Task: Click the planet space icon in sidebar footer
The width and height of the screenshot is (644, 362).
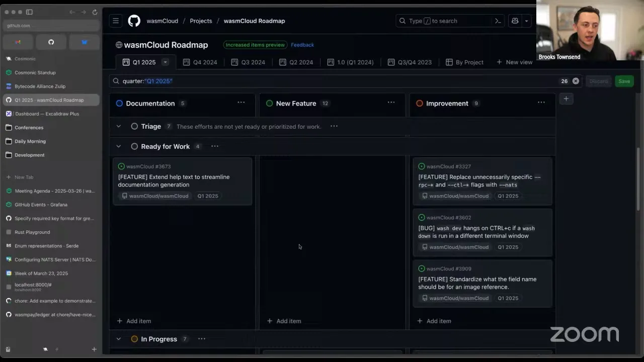Action: pyautogui.click(x=45, y=349)
